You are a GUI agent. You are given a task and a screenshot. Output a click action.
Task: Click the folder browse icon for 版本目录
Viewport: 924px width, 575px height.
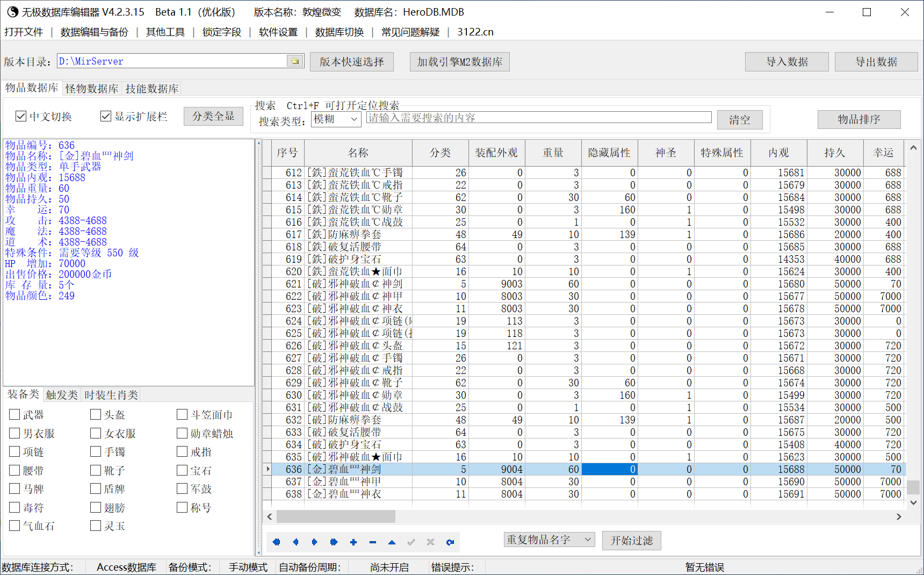click(295, 61)
